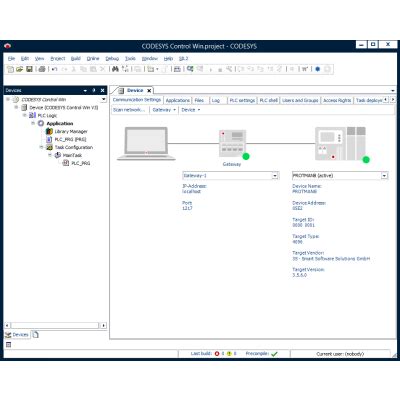
Task: Switch to the Access Rights tab
Action: [337, 100]
